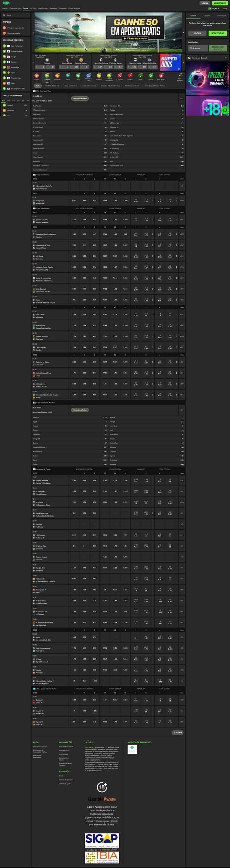
Task: Open the Esporte menu tab
Action: click(x=26, y=9)
